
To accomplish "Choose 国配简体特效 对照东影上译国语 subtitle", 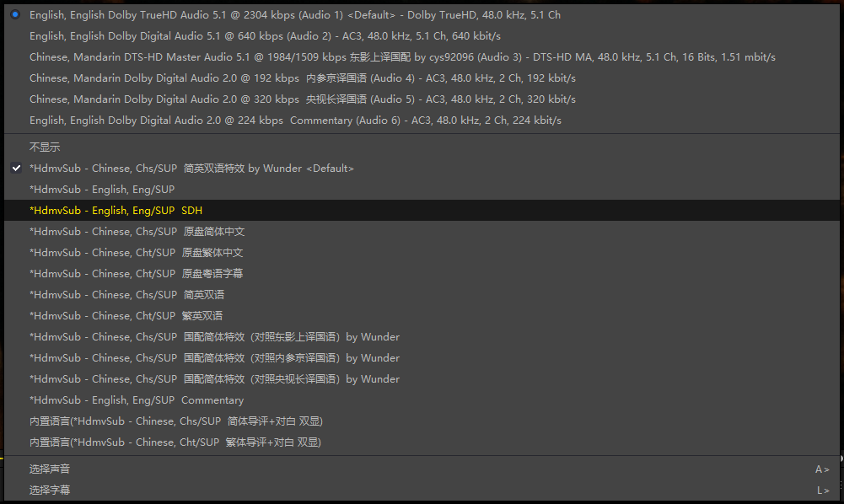I will pyautogui.click(x=214, y=337).
